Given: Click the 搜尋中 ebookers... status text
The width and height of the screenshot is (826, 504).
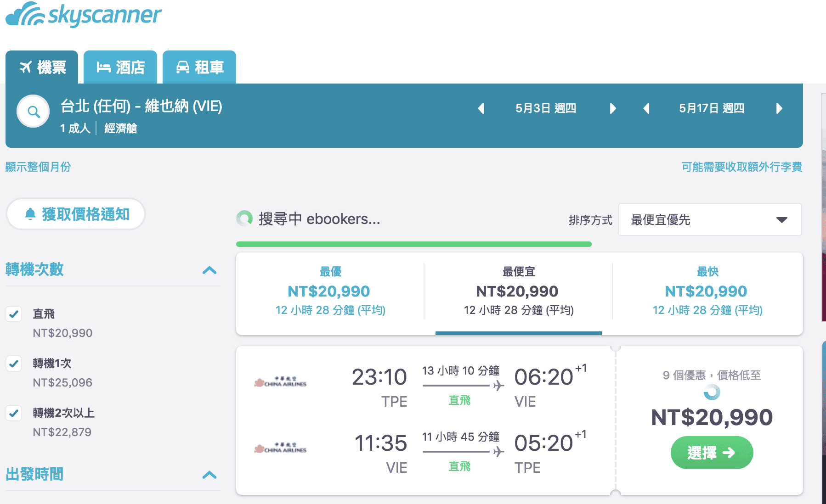Looking at the screenshot, I should [x=319, y=219].
